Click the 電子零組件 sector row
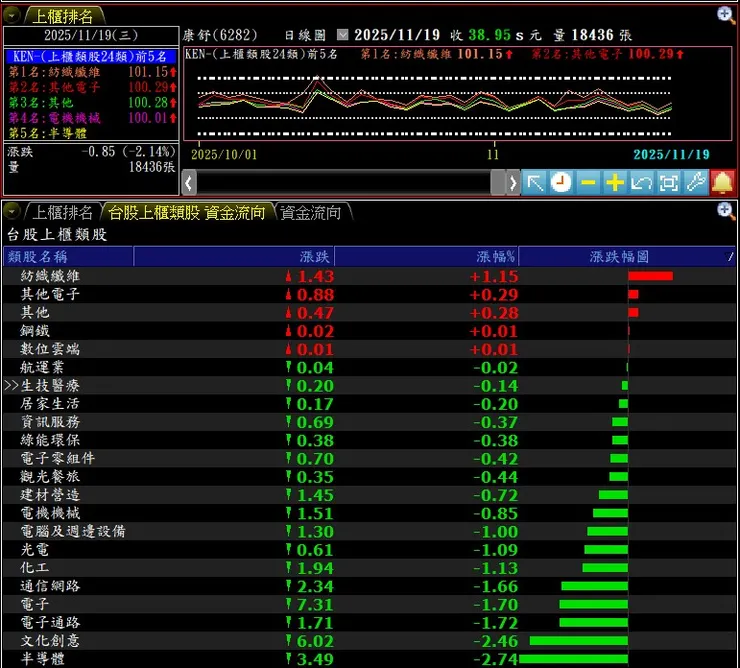 [369, 458]
